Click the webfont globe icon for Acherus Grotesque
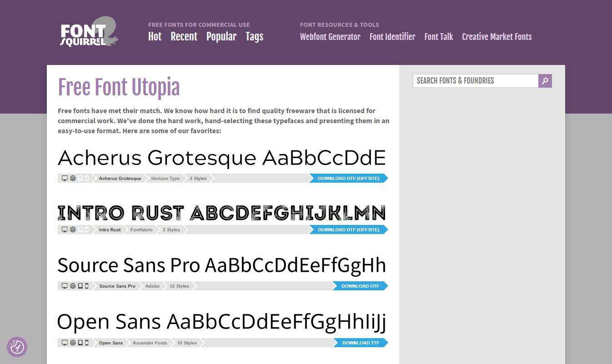The width and height of the screenshot is (612, 364). (73, 178)
